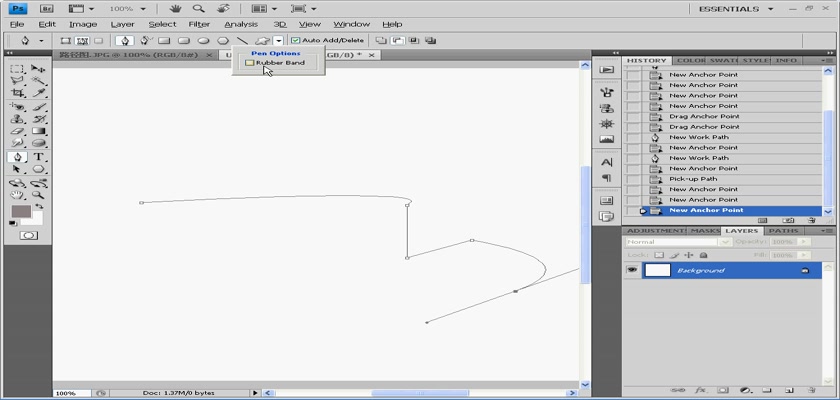Screen dimensions: 840x400
Task: Select the Horizontal Type tool
Action: click(38, 157)
